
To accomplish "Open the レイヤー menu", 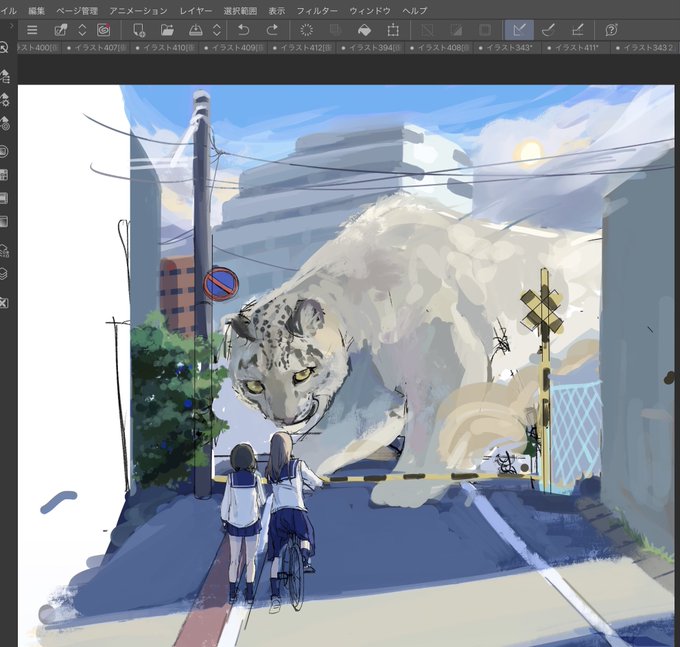I will point(196,10).
